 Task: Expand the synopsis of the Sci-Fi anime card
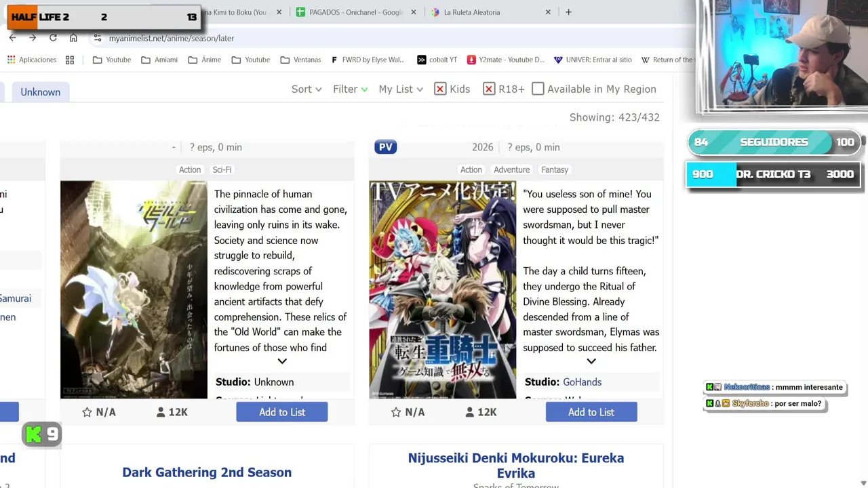click(x=282, y=361)
